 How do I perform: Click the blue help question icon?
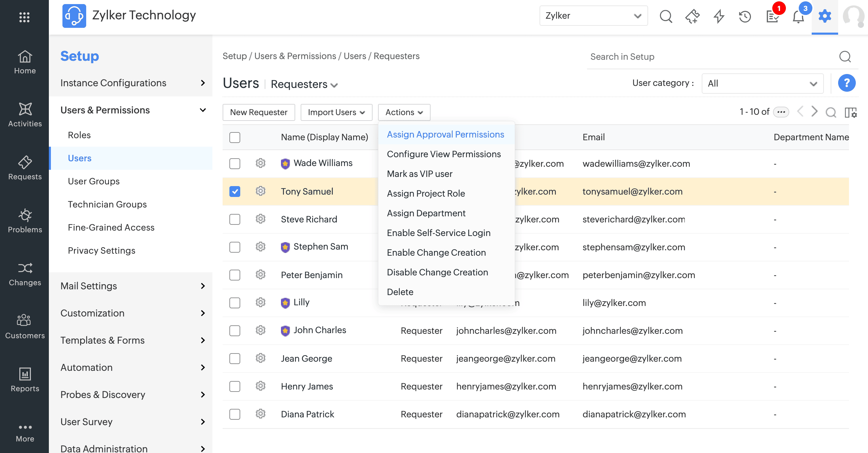[x=846, y=83]
